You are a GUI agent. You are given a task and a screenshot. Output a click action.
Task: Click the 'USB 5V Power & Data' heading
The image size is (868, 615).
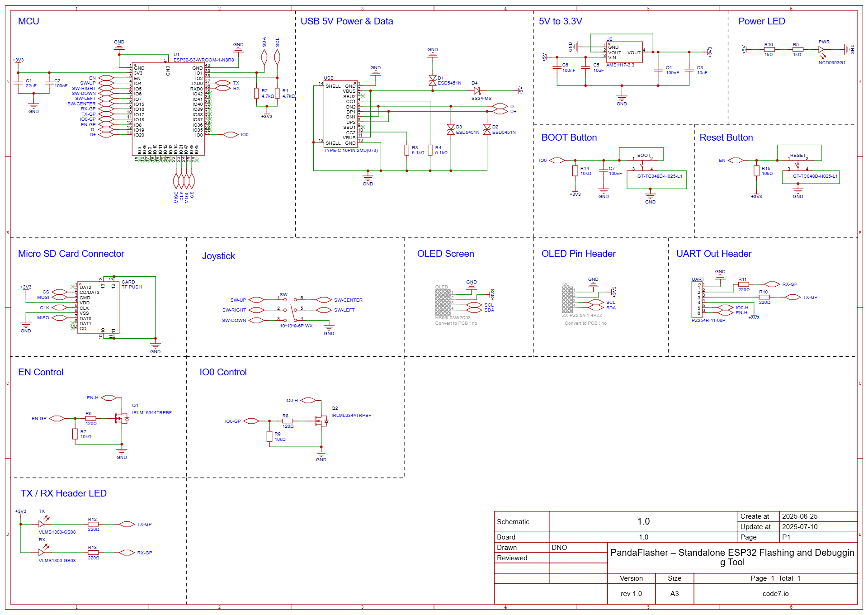347,21
